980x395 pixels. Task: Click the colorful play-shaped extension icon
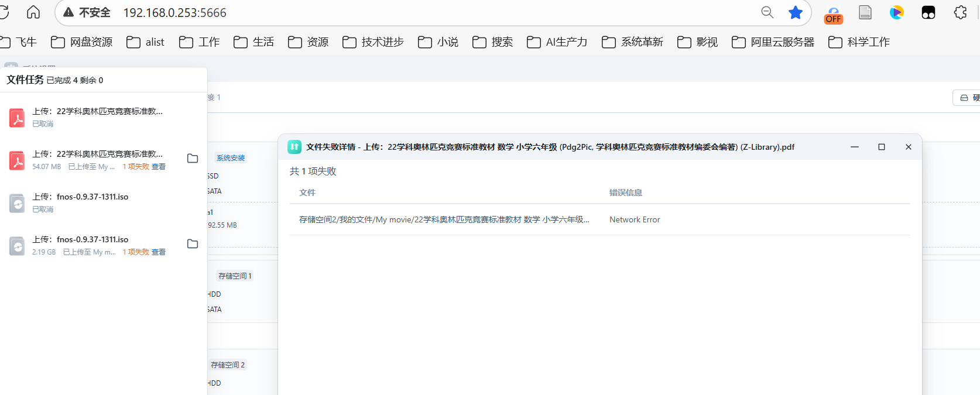897,12
